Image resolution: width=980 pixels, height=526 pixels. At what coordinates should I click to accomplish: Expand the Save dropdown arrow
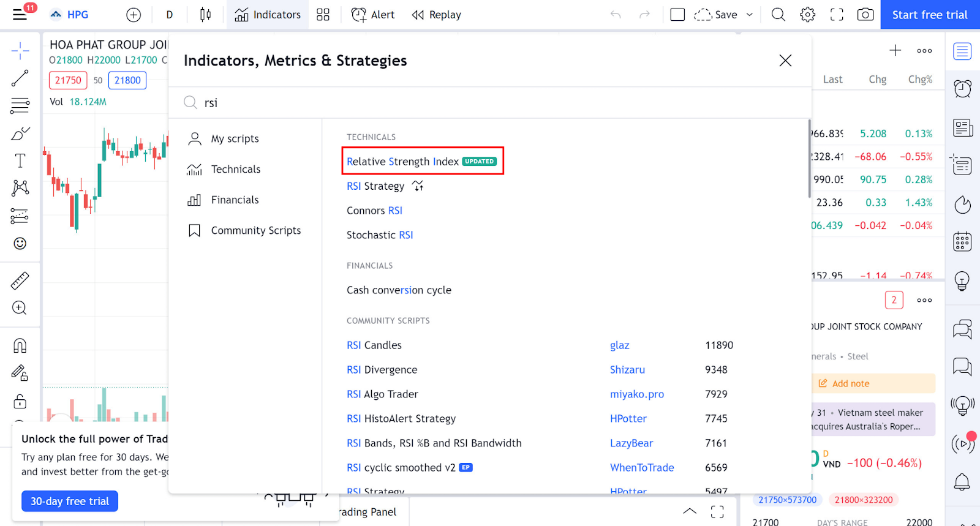750,15
